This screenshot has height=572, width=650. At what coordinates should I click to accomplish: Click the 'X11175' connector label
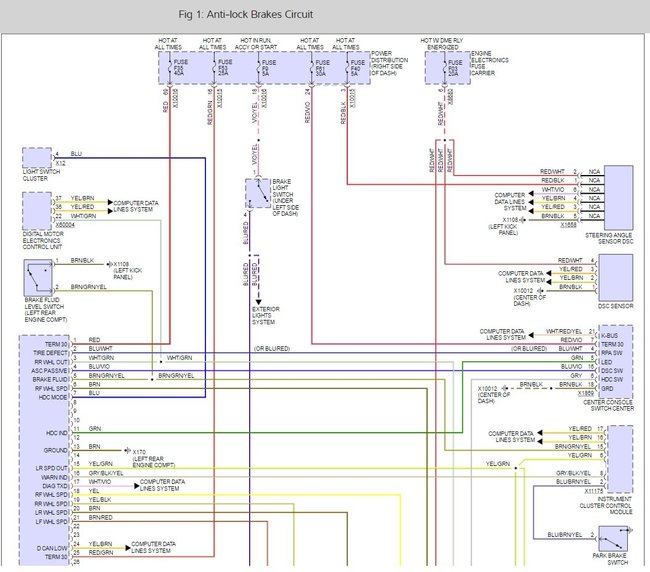pyautogui.click(x=594, y=491)
